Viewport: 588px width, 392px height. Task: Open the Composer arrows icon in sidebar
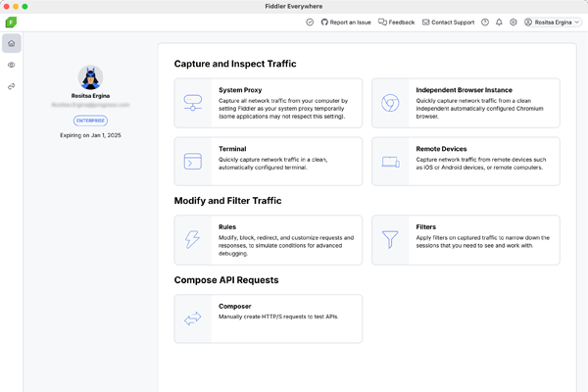tap(11, 86)
